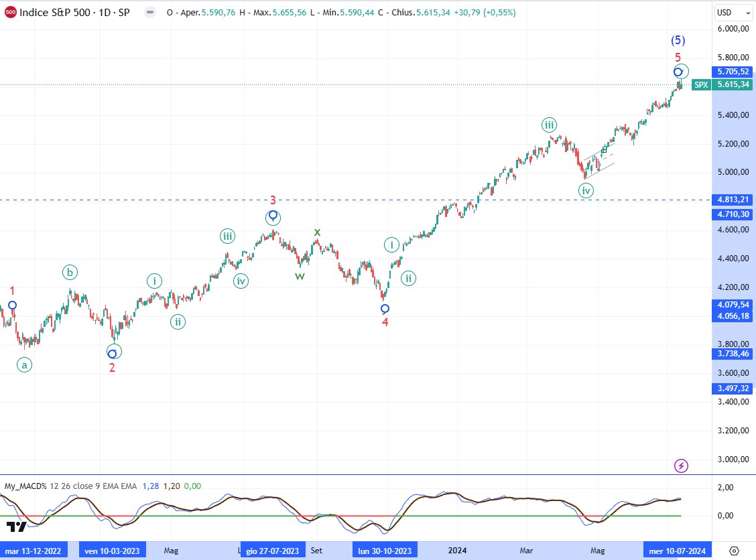Viewport: 756px width, 560px height.
Task: Click the 2024 label on time axis
Action: [x=458, y=551]
